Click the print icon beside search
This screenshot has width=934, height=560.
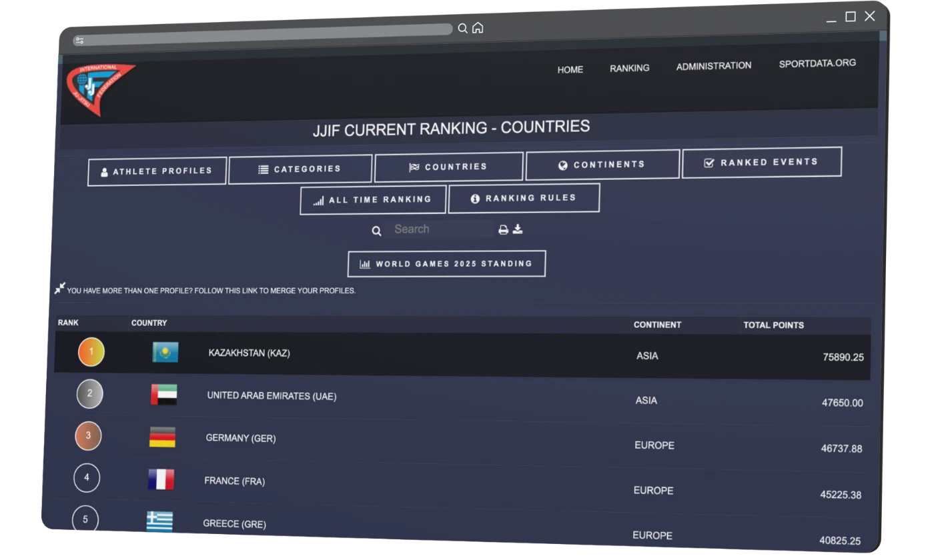(504, 229)
